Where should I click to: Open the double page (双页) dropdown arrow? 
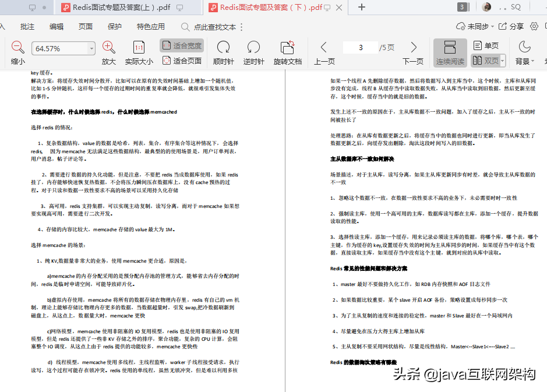(503, 61)
